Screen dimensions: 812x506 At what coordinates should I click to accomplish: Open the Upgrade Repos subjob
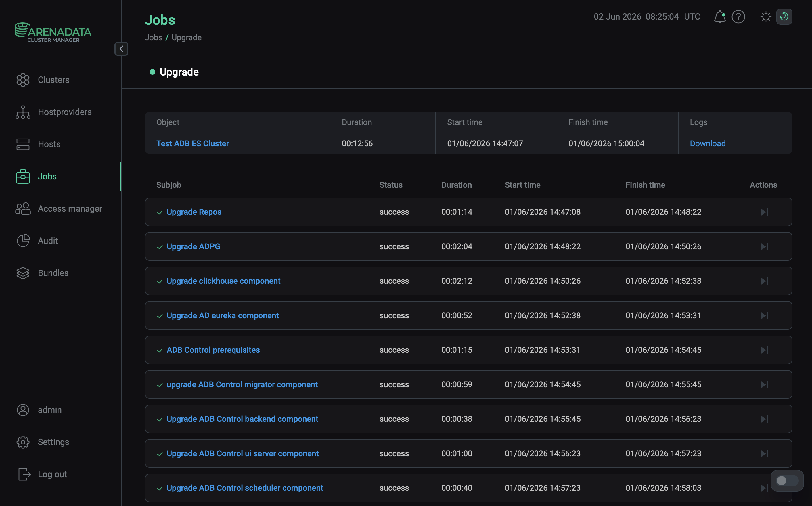194,212
